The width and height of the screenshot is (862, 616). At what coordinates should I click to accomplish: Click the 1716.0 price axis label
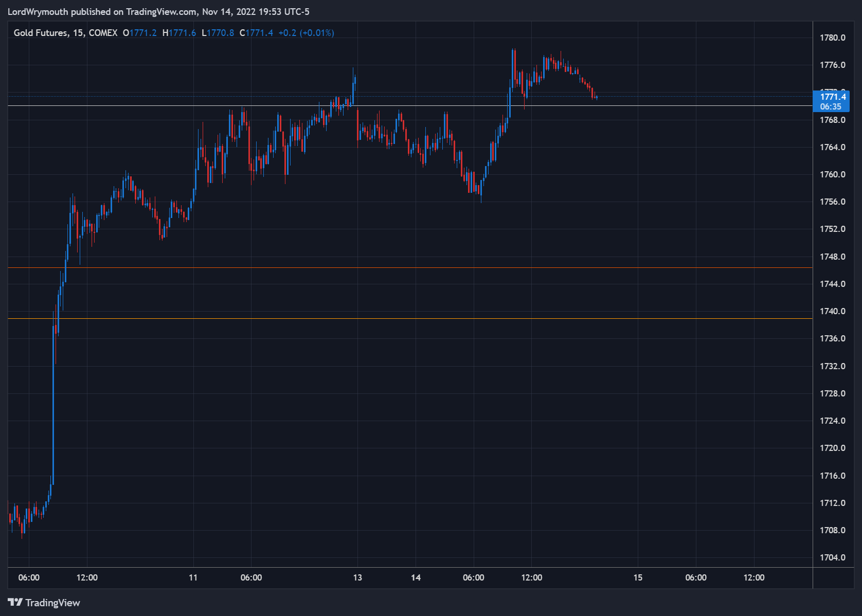tap(833, 476)
